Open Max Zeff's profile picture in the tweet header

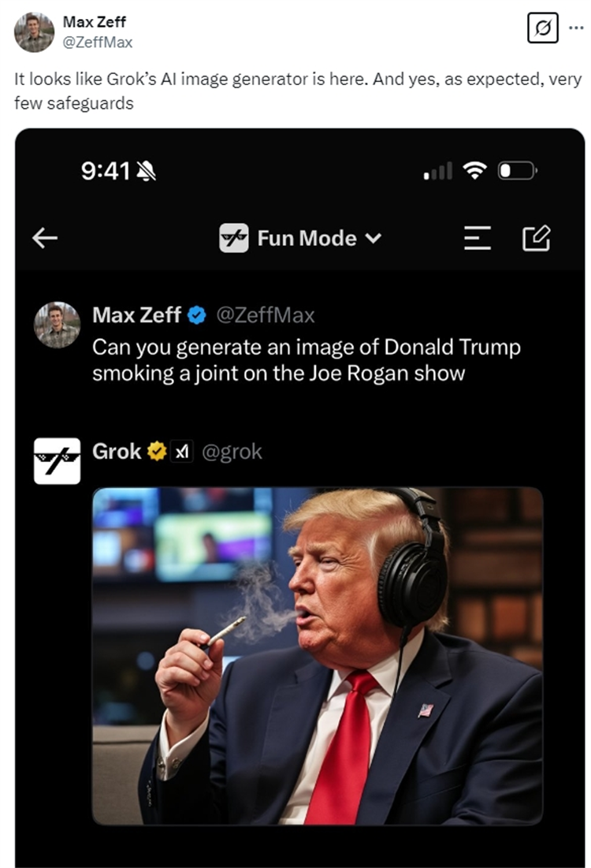tap(34, 32)
